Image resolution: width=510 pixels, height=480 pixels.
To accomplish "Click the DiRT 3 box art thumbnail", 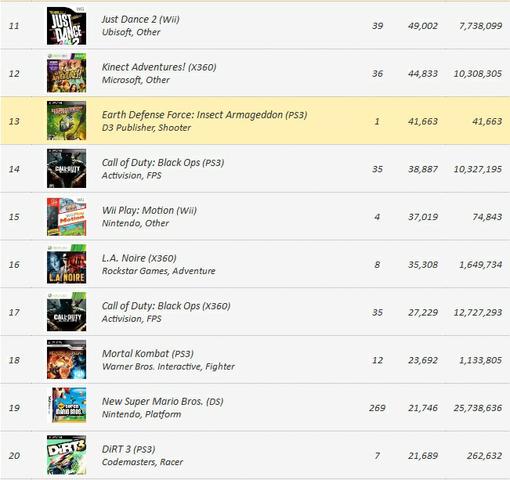I will (x=66, y=455).
